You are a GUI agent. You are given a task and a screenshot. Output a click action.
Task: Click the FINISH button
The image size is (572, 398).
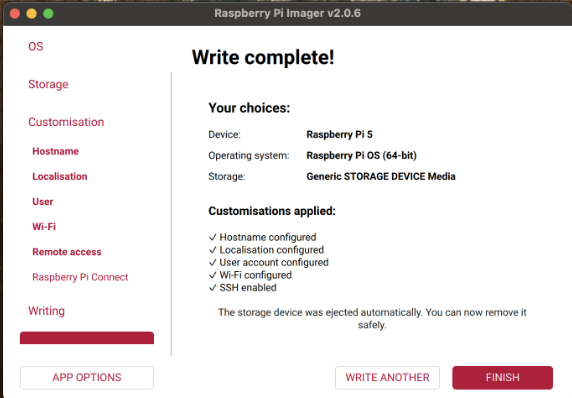(x=502, y=378)
